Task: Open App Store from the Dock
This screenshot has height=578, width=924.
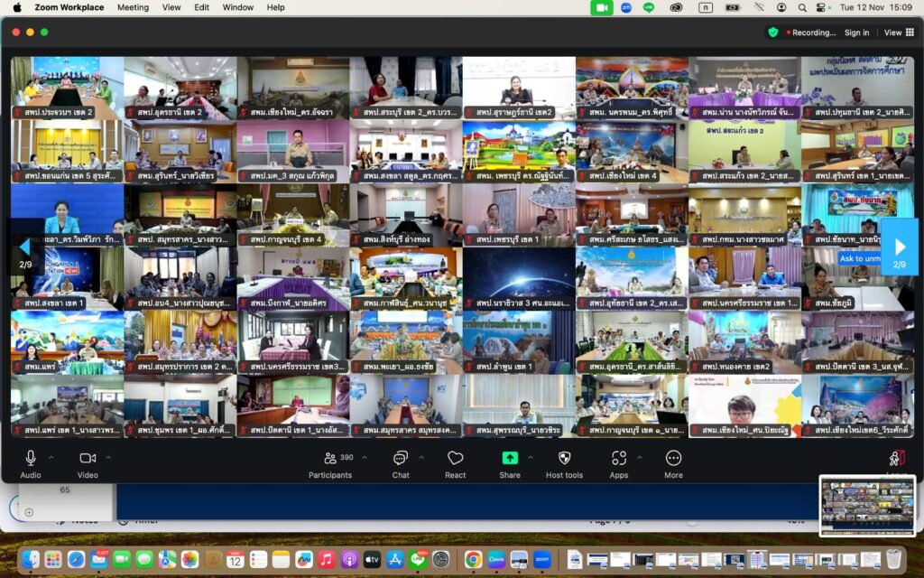Action: click(395, 558)
